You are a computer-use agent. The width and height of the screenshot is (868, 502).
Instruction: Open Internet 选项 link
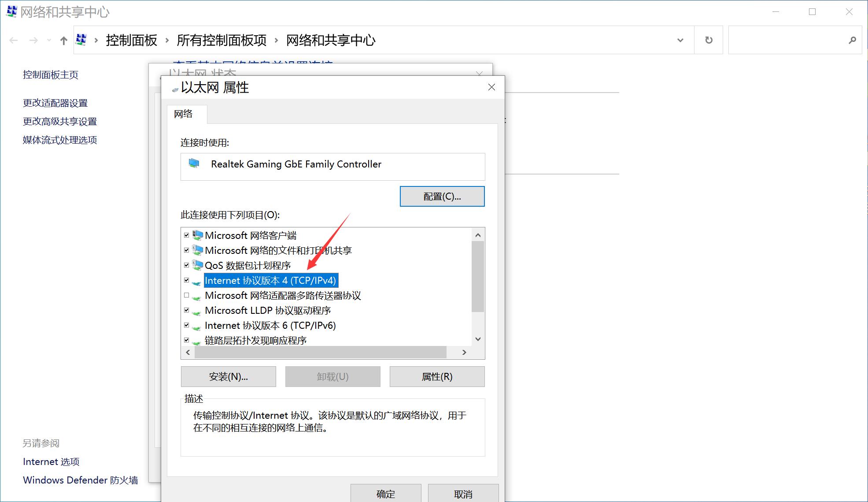51,462
